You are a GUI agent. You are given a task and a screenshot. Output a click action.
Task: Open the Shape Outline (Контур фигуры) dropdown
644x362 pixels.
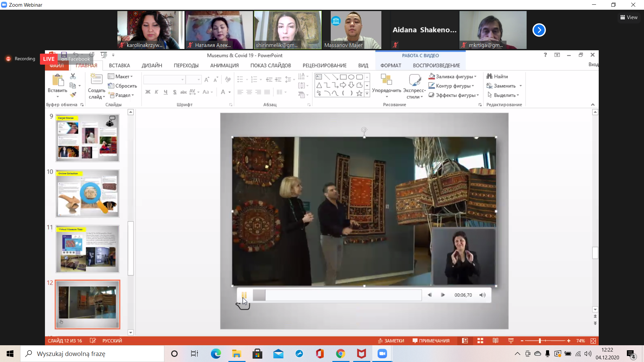pyautogui.click(x=451, y=86)
